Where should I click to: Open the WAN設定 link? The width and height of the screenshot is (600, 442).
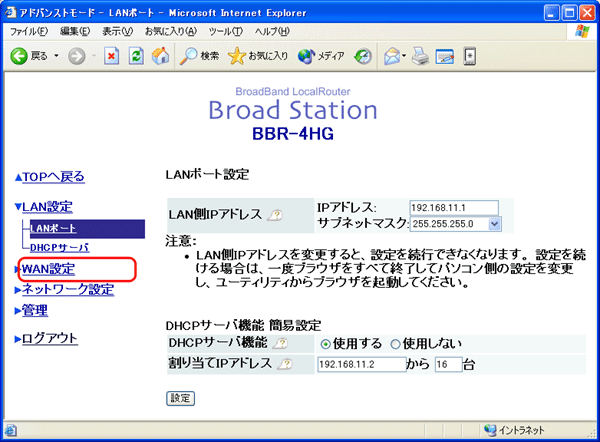48,269
